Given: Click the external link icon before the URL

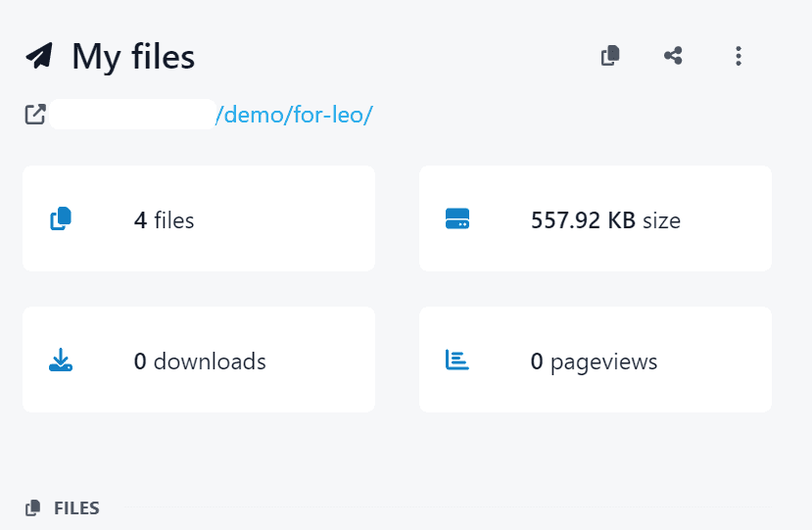Looking at the screenshot, I should point(34,115).
